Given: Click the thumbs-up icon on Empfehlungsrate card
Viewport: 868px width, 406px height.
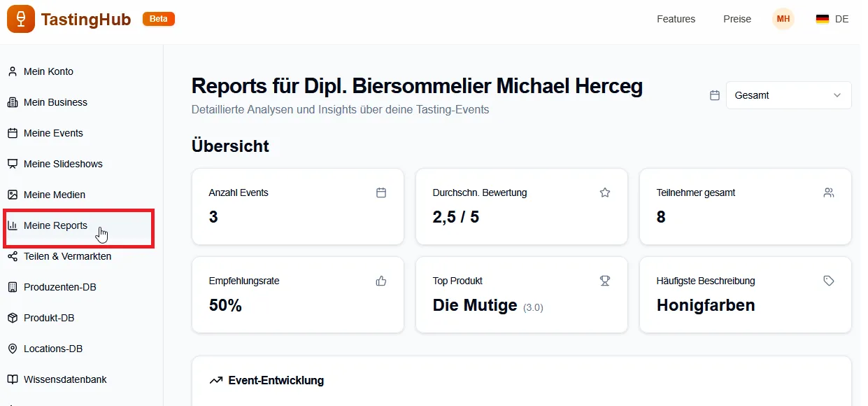Looking at the screenshot, I should pyautogui.click(x=381, y=280).
